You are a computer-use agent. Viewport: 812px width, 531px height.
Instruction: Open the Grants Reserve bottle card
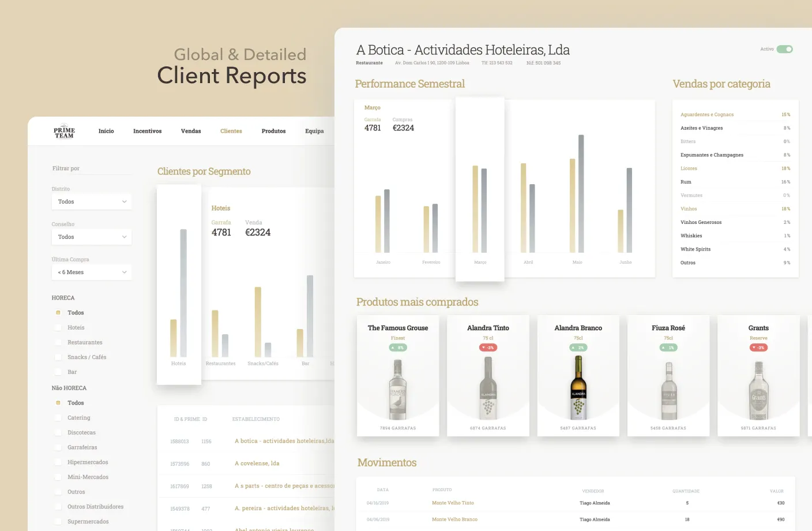pyautogui.click(x=758, y=376)
